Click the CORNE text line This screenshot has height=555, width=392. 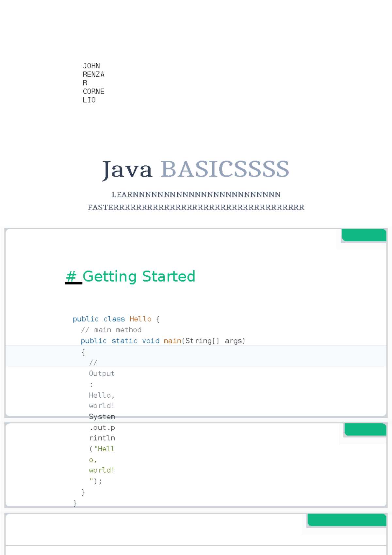pos(93,92)
